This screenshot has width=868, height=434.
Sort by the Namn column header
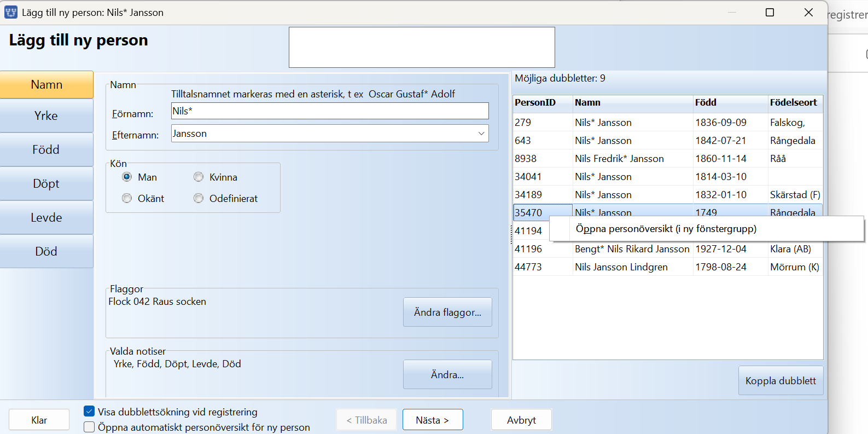(x=633, y=103)
